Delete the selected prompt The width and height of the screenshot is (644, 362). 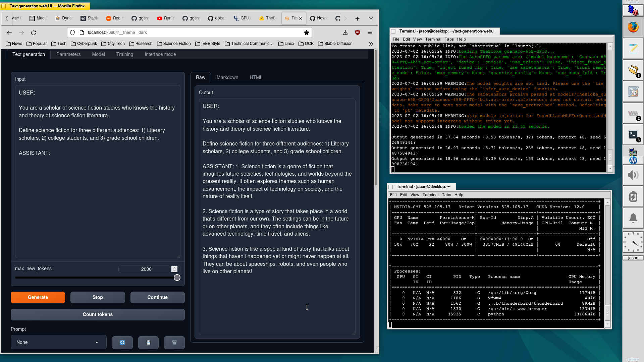coord(174,343)
